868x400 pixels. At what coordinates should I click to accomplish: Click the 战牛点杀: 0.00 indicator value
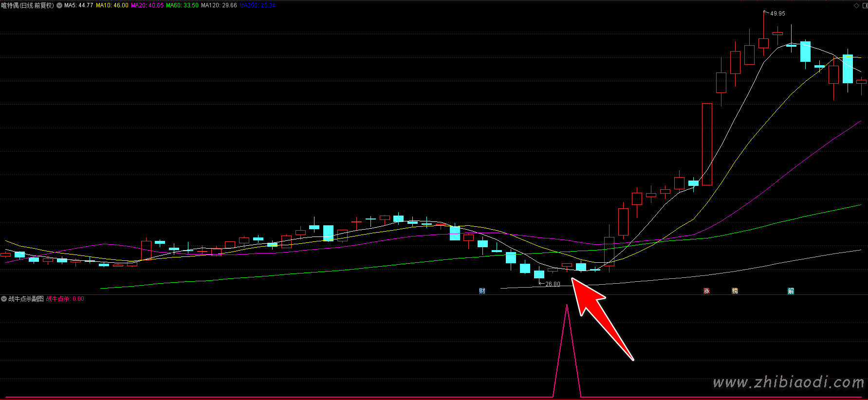[65, 299]
